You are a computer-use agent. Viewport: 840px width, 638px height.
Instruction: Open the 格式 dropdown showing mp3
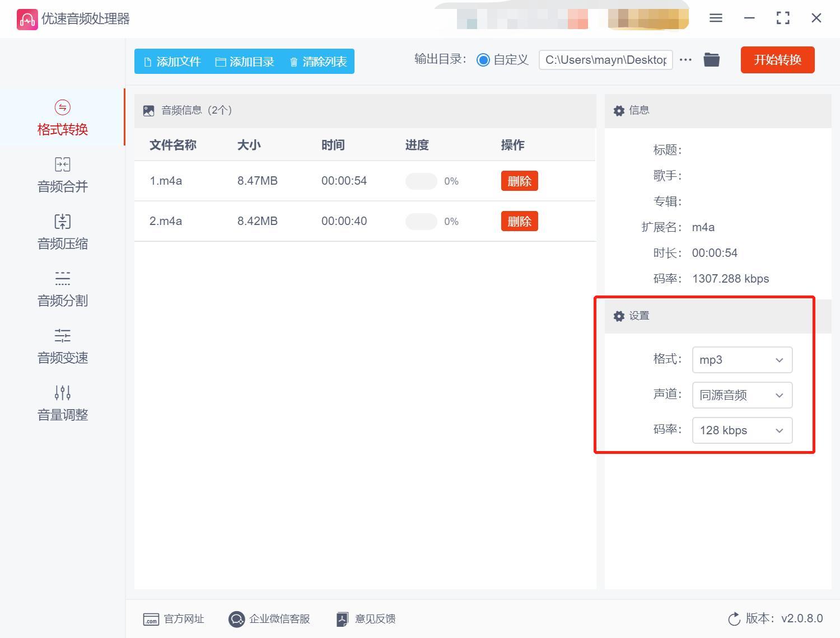(x=741, y=360)
